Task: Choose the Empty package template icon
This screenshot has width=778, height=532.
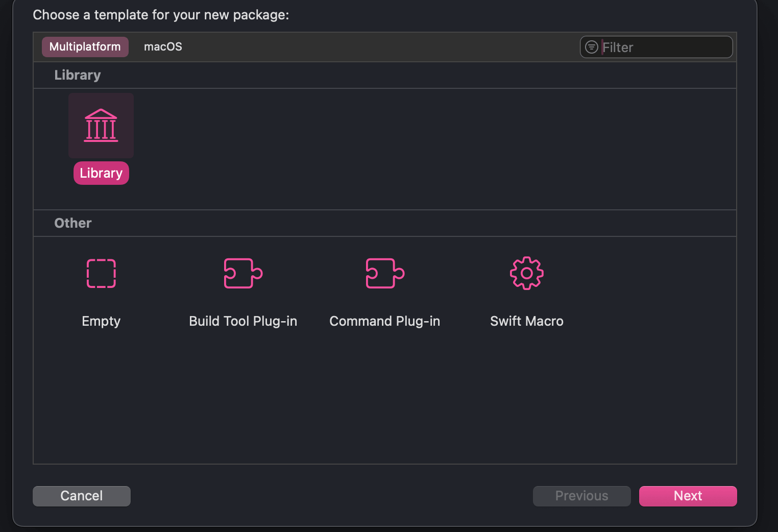Action: click(x=101, y=274)
